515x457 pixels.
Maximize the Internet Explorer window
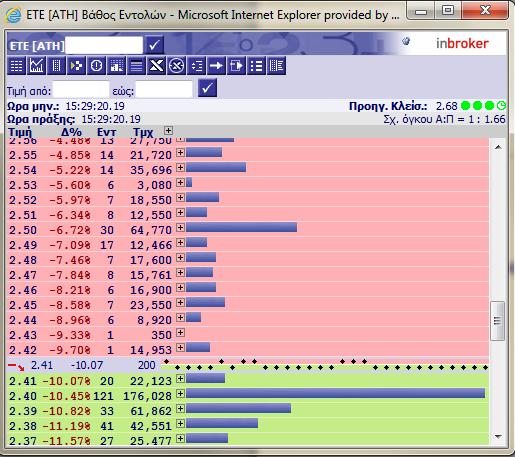(448, 10)
